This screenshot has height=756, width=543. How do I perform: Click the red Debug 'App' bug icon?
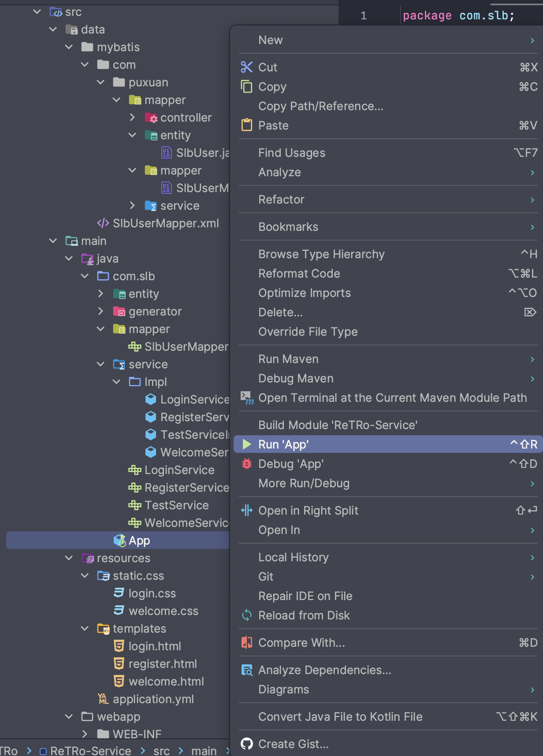tap(247, 463)
